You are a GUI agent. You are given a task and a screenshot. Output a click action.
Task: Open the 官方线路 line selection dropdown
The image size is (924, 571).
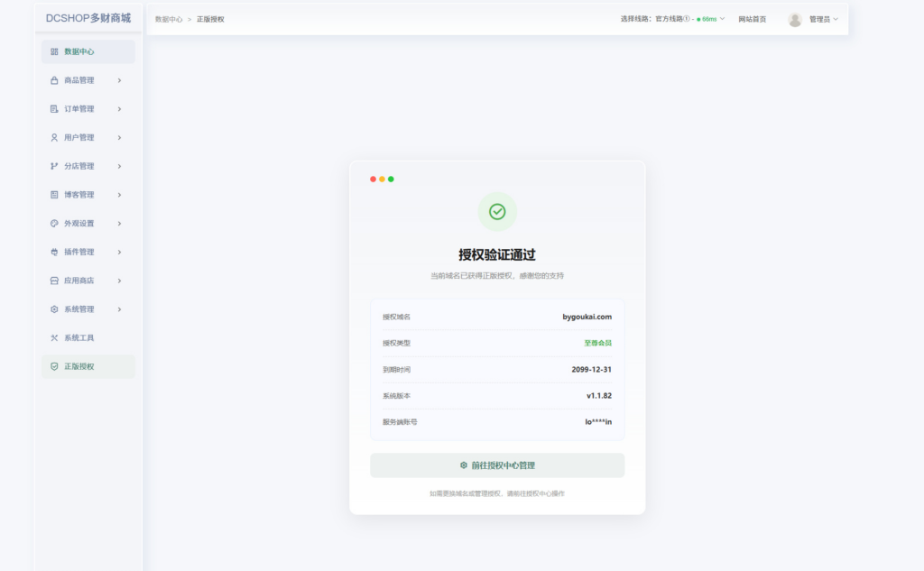click(x=672, y=19)
